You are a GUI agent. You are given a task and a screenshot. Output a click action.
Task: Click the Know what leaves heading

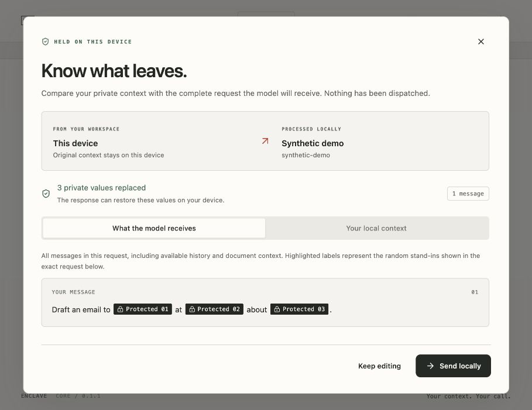point(114,71)
